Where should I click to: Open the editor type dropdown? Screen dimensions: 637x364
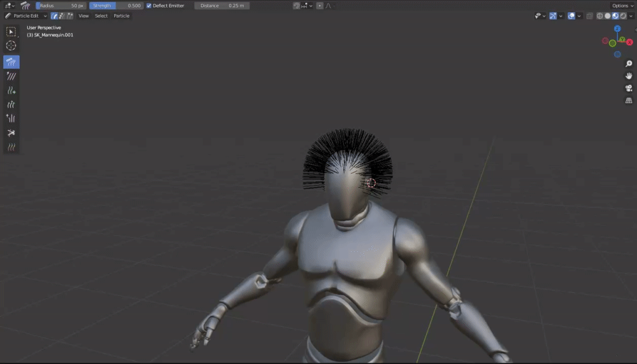(9, 6)
